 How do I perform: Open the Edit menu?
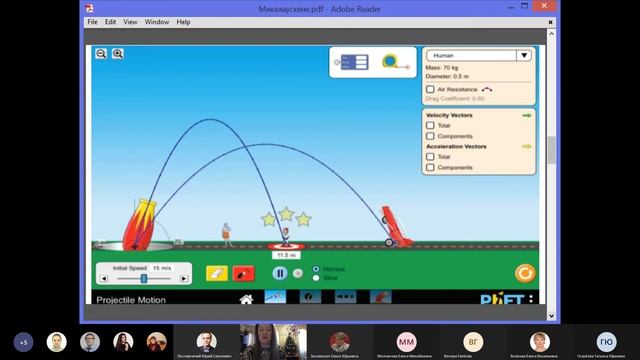tap(110, 22)
